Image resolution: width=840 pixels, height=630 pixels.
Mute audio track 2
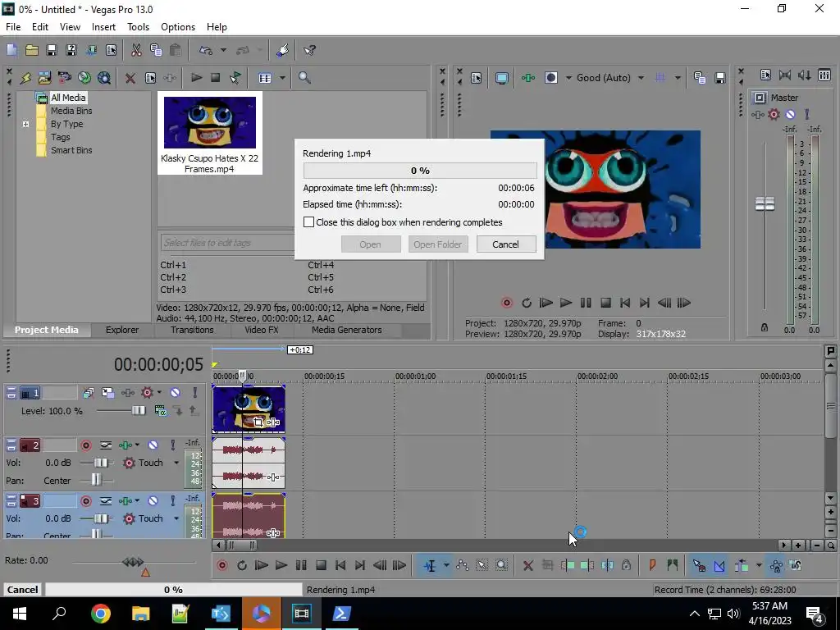[153, 445]
